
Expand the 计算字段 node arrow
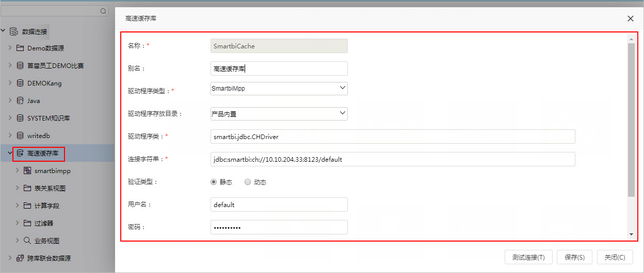(x=18, y=206)
